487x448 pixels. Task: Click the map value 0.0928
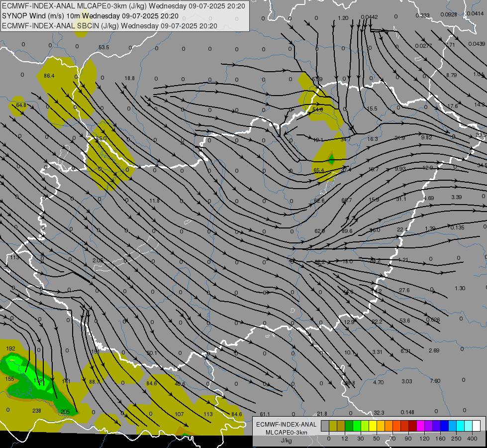tap(449, 14)
